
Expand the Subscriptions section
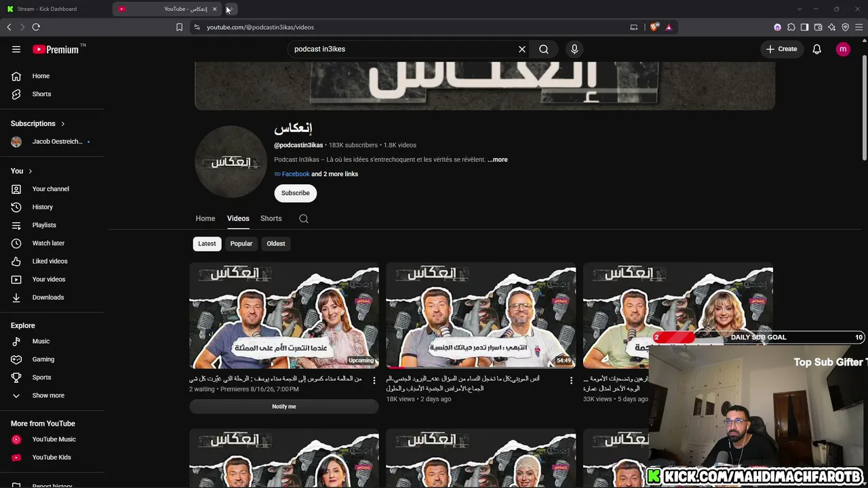38,124
